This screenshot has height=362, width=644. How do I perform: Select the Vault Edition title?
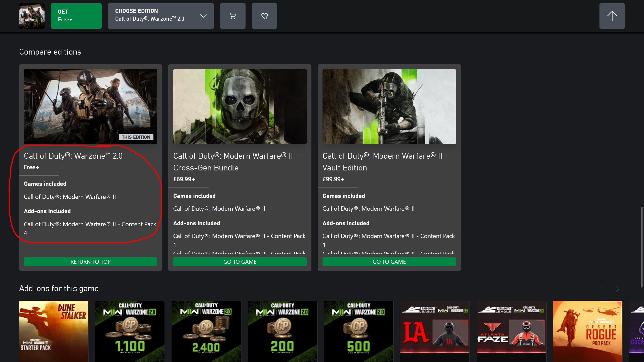(x=385, y=162)
